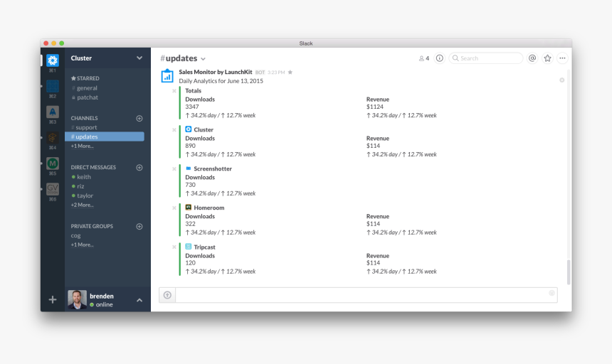Show +1 More channels
Viewport: 612px width, 364px height.
[82, 146]
